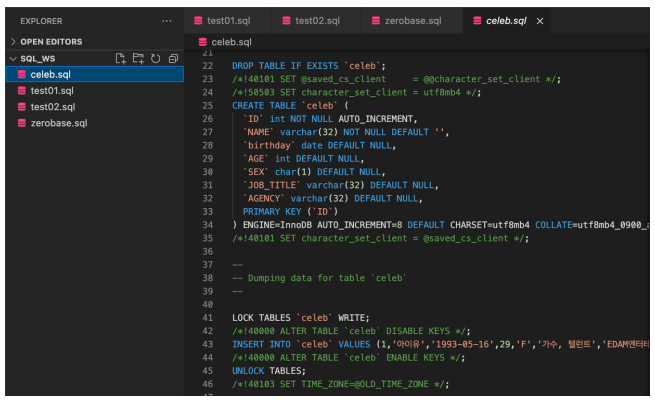Click the `AGE` int DEFAULT NULL line
This screenshot has height=400, width=655.
pos(303,159)
